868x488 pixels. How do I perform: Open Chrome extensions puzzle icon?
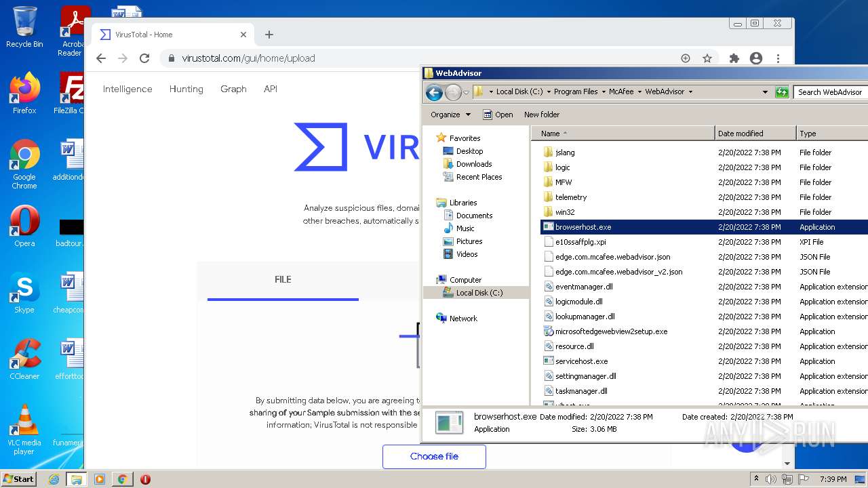[734, 58]
